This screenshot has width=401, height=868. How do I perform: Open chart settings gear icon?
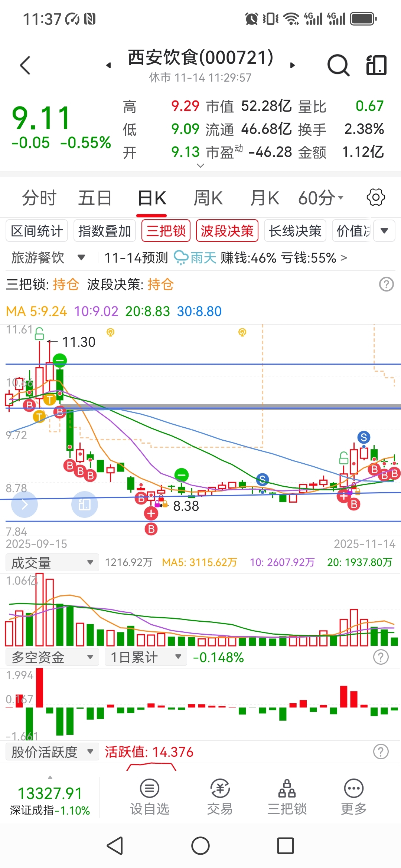[376, 197]
